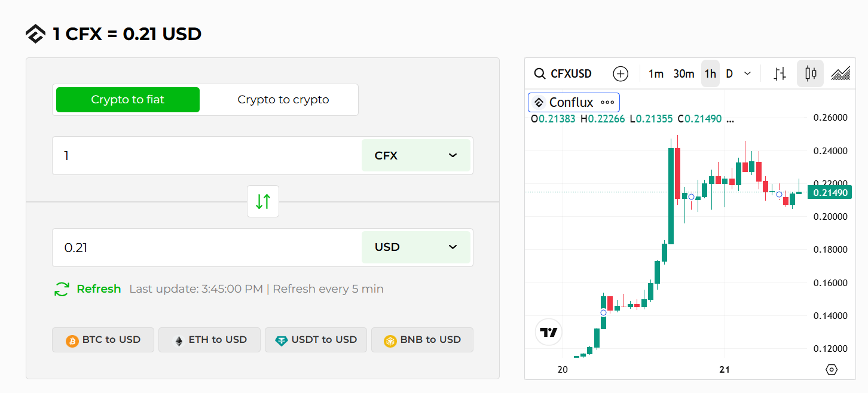
Task: Open the CFX currency dropdown
Action: (x=416, y=155)
